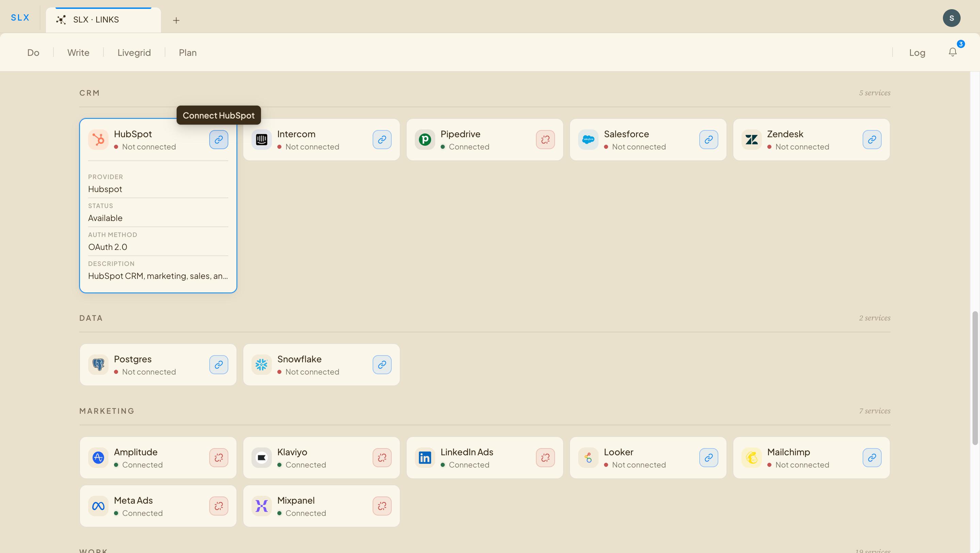Image resolution: width=980 pixels, height=553 pixels.
Task: Click the HubSpot logo icon
Action: click(x=98, y=140)
